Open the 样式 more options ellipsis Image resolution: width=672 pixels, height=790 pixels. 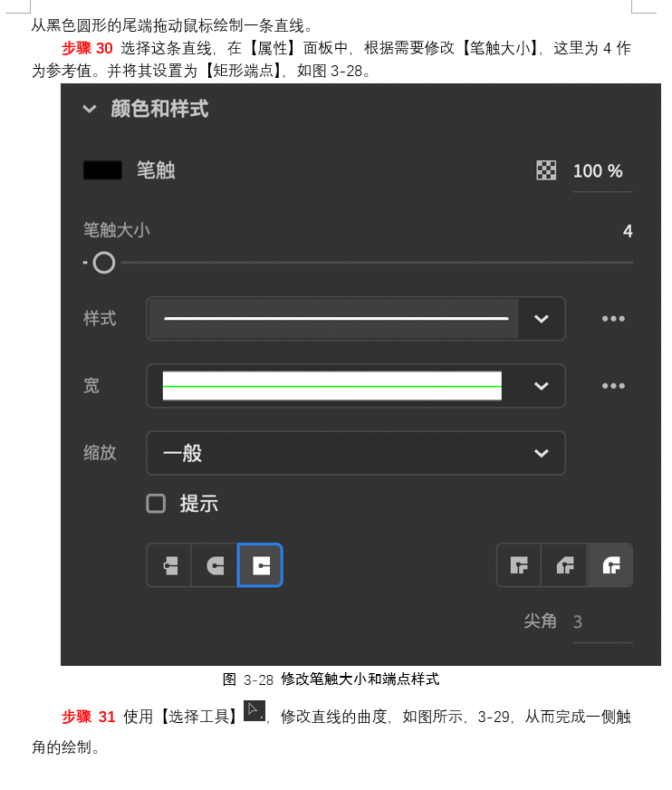(x=613, y=319)
